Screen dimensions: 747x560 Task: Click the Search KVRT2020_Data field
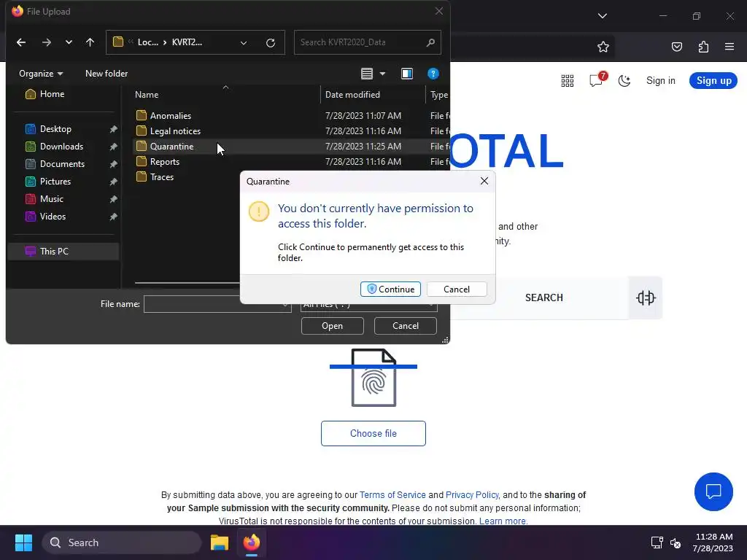368,42
